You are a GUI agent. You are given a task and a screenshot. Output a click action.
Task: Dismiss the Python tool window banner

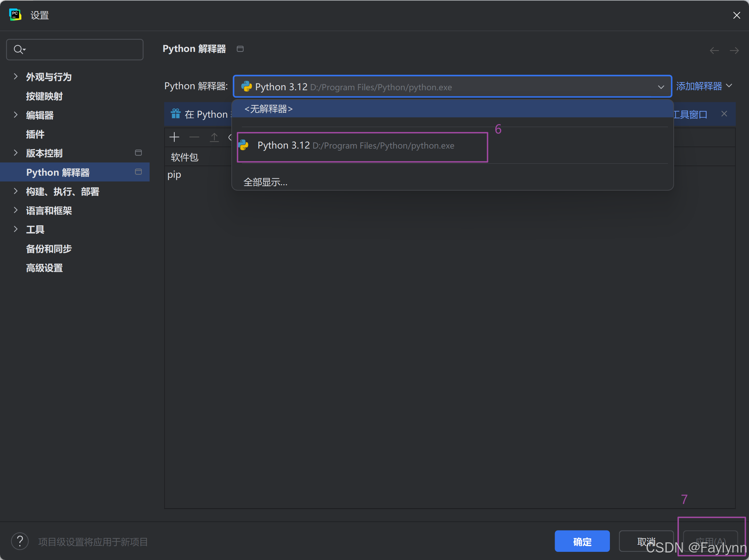tap(724, 114)
